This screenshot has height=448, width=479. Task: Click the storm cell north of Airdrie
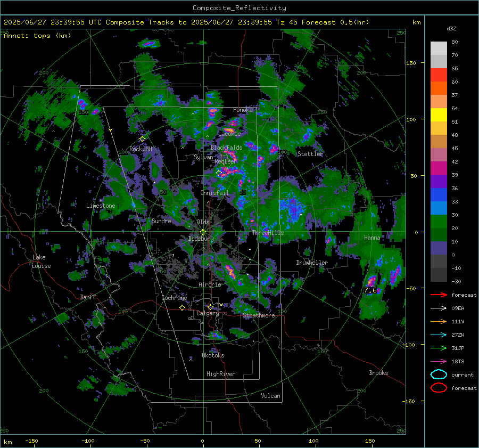click(230, 272)
